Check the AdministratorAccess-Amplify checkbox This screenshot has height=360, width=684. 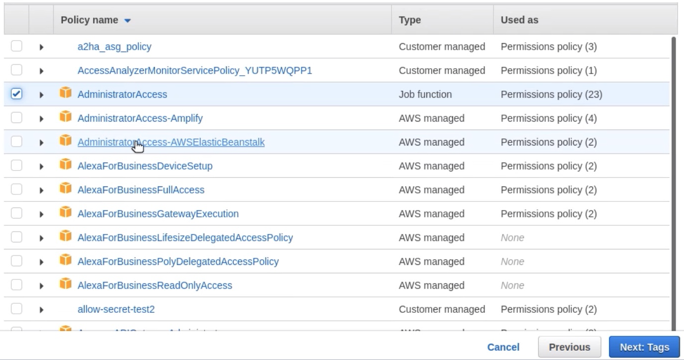17,117
